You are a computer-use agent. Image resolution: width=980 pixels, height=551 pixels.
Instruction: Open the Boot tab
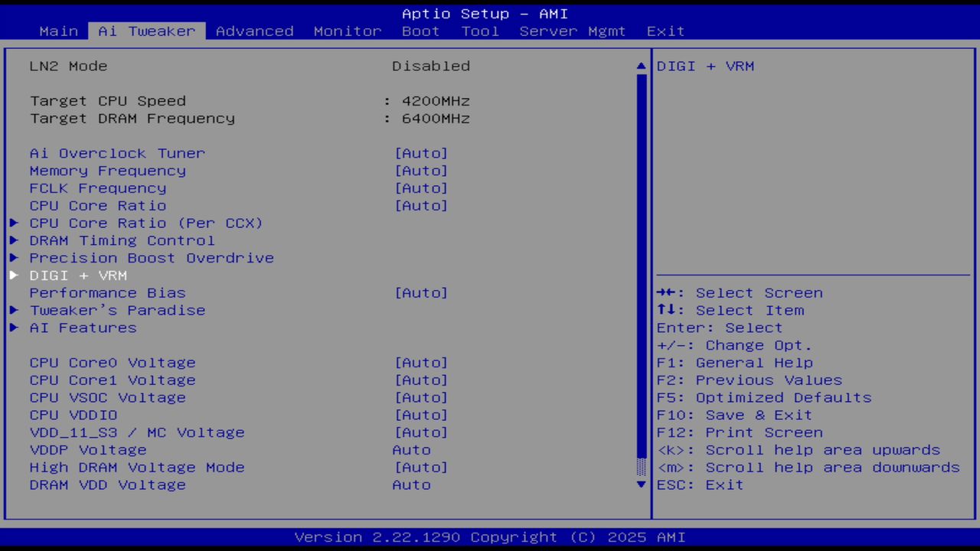point(421,31)
